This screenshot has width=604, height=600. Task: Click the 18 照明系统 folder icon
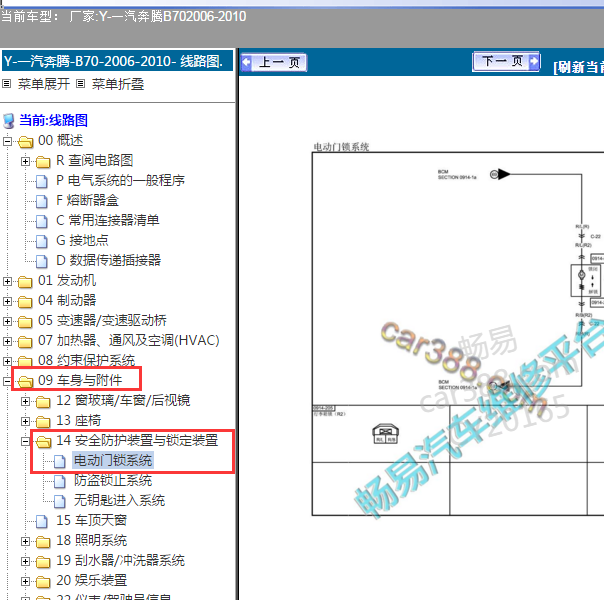pos(43,542)
